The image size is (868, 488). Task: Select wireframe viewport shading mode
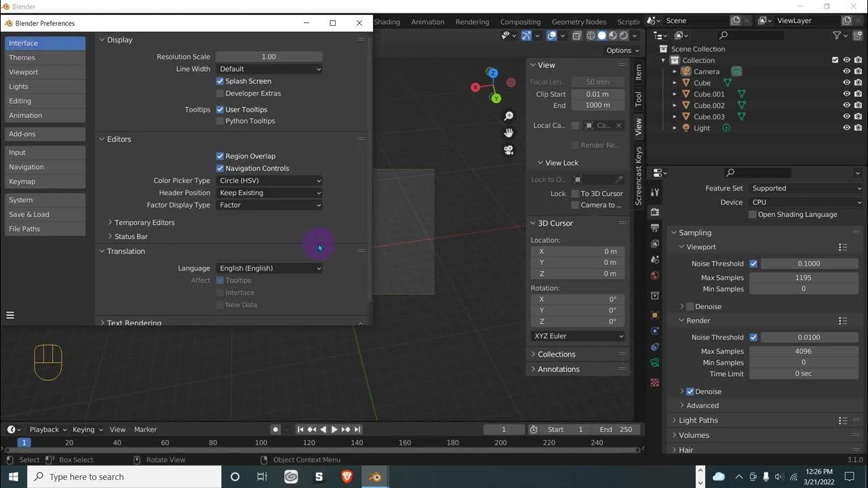pyautogui.click(x=591, y=36)
